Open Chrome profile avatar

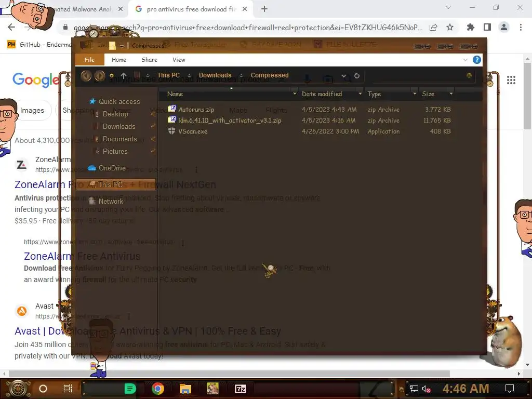coord(504,27)
